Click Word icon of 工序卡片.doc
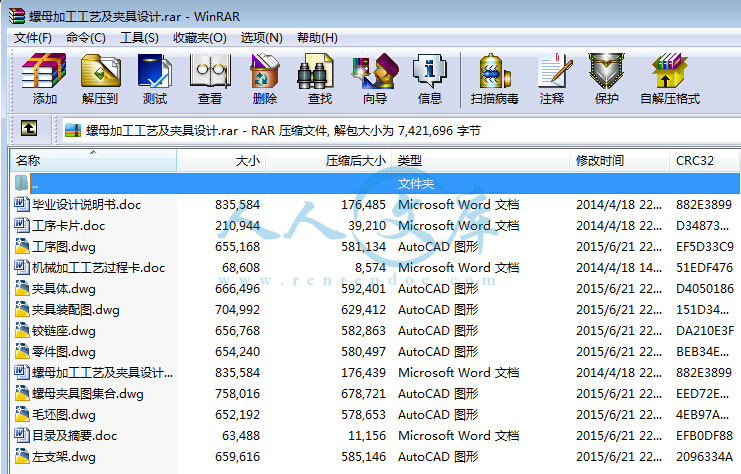Screen dimensions: 741x474 (x=22, y=225)
